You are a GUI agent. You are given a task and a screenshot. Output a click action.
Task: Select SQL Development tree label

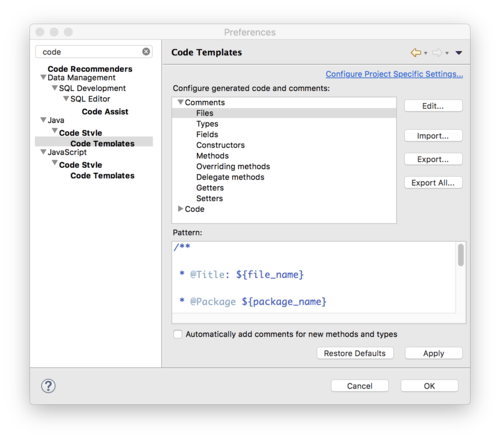pyautogui.click(x=92, y=88)
